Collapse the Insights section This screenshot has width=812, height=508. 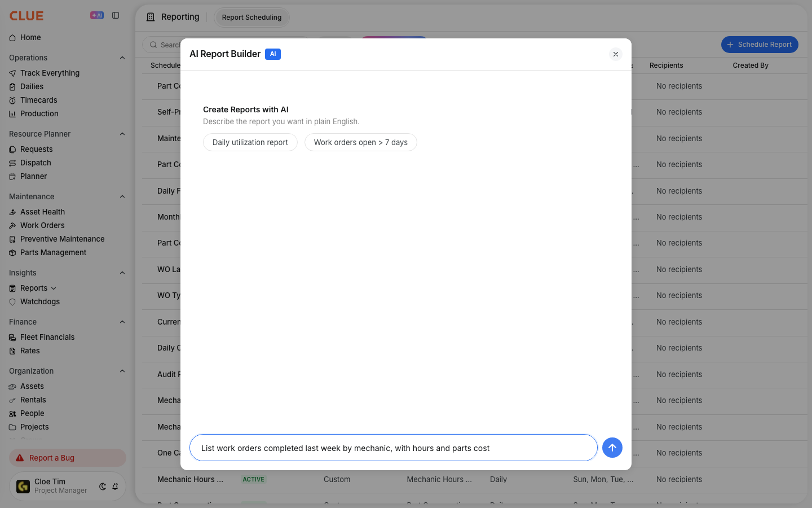click(x=122, y=273)
